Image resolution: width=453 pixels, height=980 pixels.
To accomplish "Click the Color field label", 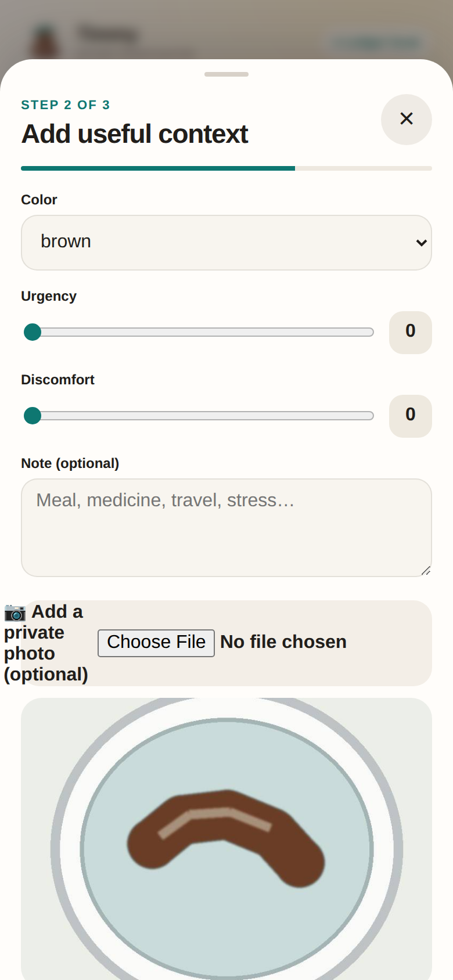I will (39, 200).
